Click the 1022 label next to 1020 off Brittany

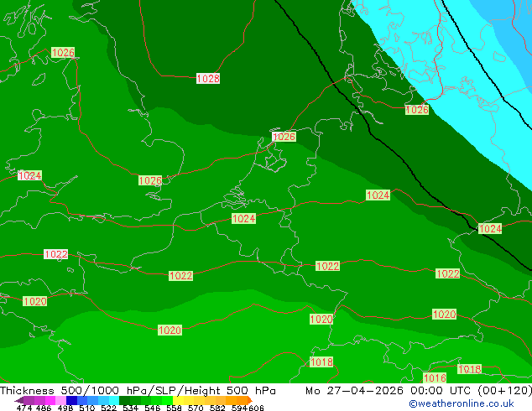pyautogui.click(x=56, y=254)
